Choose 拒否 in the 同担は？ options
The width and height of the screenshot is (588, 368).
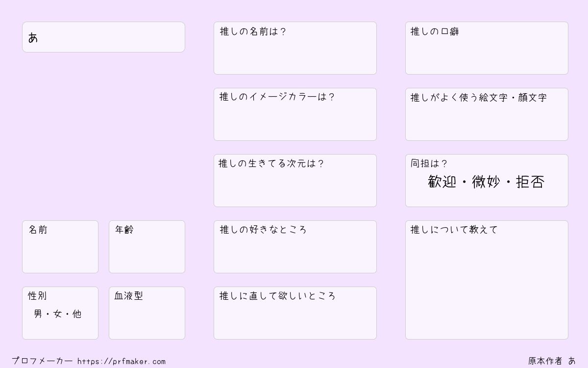(x=530, y=182)
